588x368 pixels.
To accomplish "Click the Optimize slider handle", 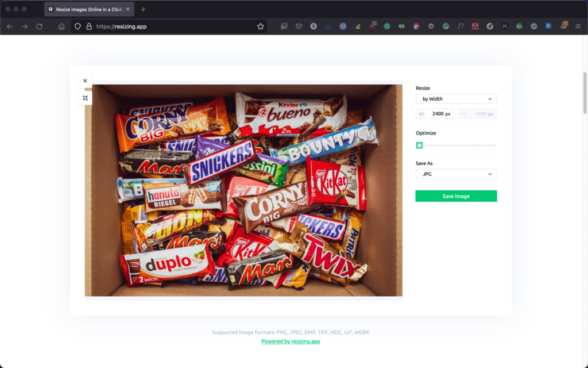I will pyautogui.click(x=419, y=145).
